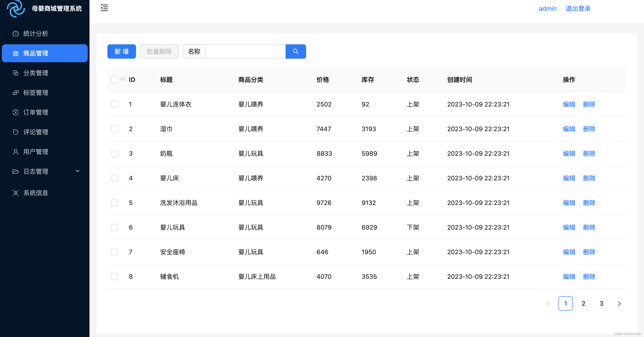Select the 辅食机 row checkbox
644x337 pixels.
(x=115, y=277)
